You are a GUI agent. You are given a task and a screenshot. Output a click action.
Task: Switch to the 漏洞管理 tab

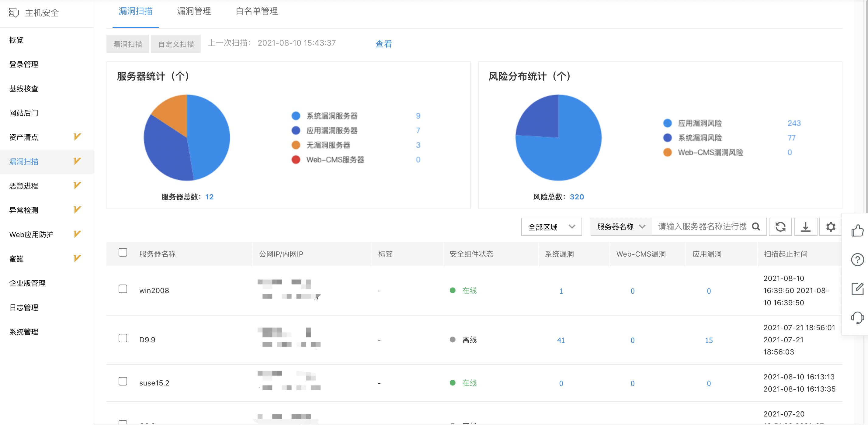[194, 12]
